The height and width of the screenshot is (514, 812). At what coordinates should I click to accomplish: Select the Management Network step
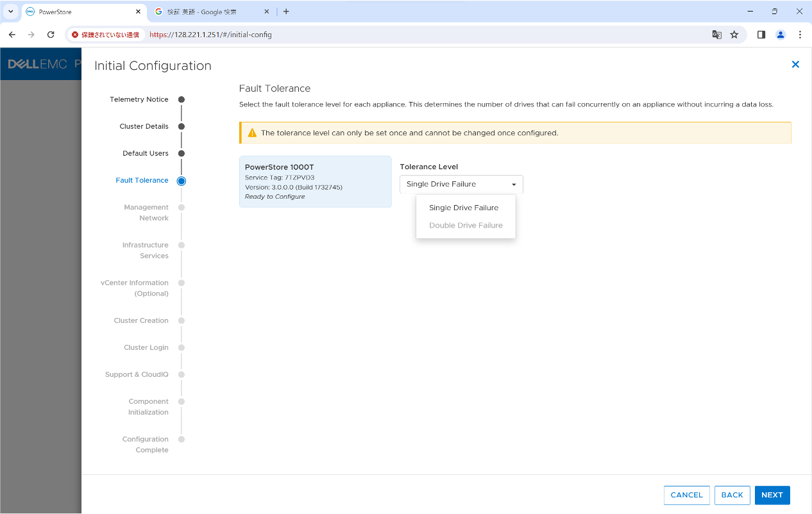[146, 213]
